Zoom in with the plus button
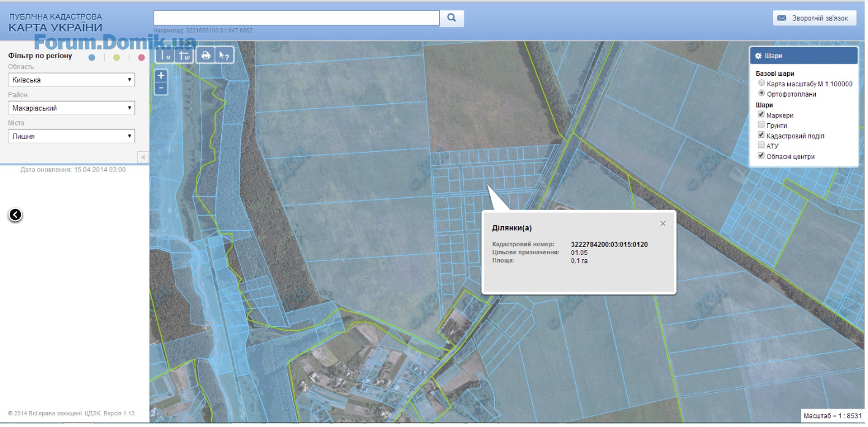The height and width of the screenshot is (427, 868). 161,76
